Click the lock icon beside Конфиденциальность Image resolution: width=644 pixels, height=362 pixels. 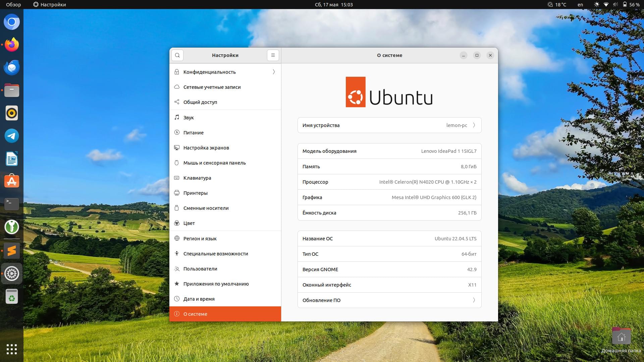177,72
